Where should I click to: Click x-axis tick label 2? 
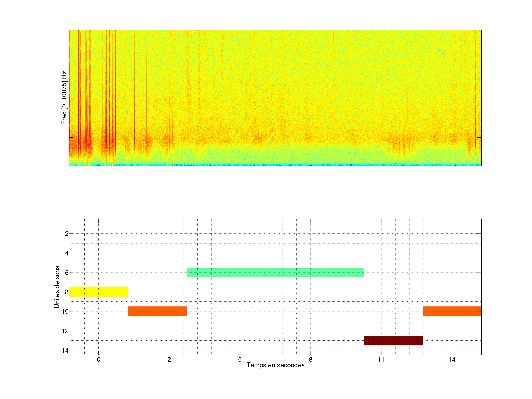(x=169, y=359)
